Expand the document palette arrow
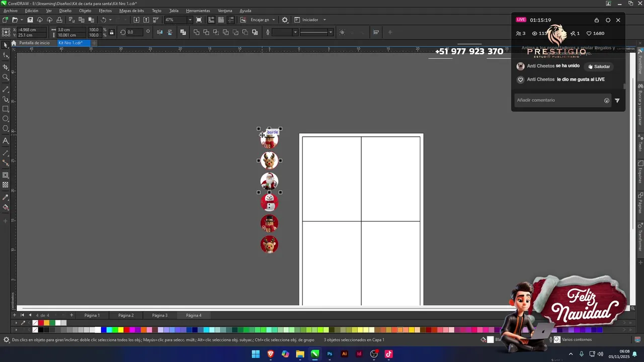 [17, 323]
